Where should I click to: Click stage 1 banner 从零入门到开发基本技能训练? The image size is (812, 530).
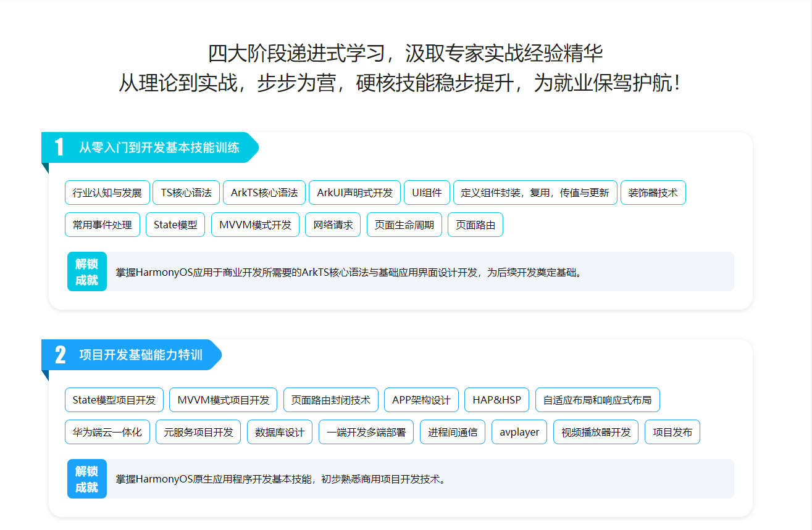coord(159,148)
